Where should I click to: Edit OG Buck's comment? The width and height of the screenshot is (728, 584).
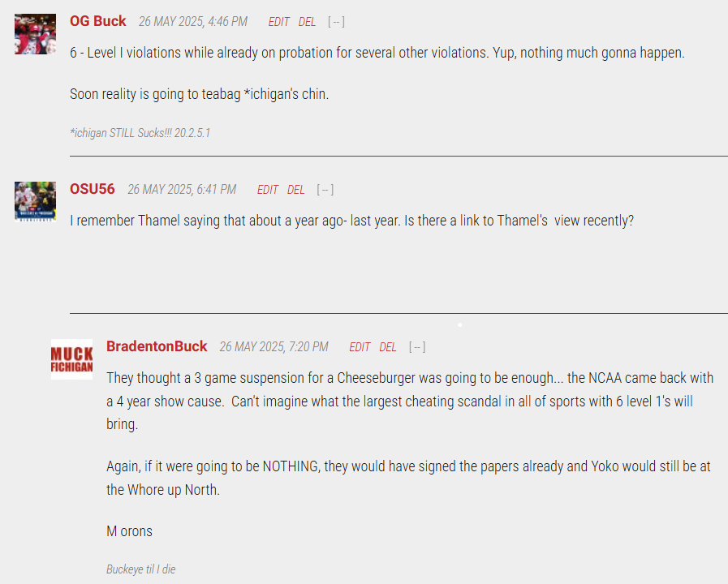pyautogui.click(x=278, y=22)
